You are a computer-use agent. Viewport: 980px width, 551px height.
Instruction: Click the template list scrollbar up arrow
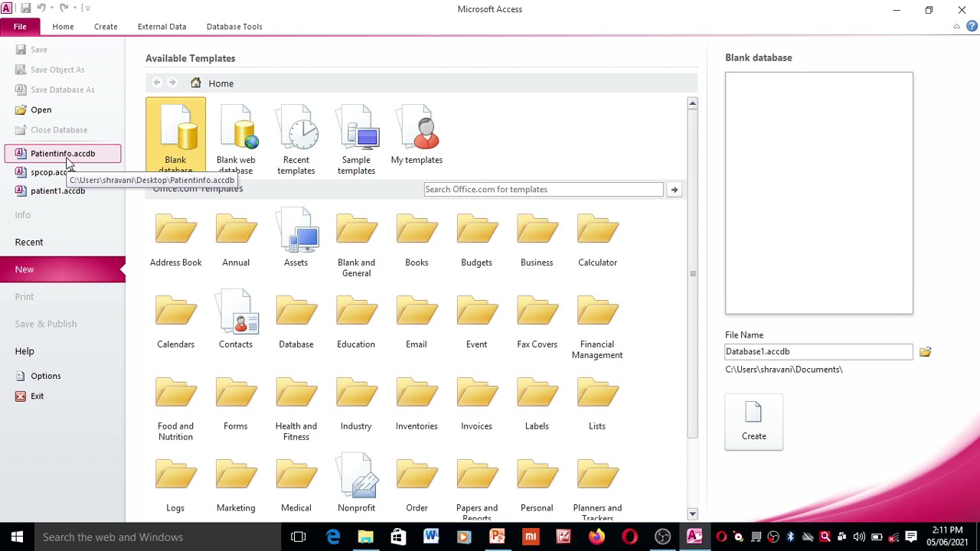692,103
